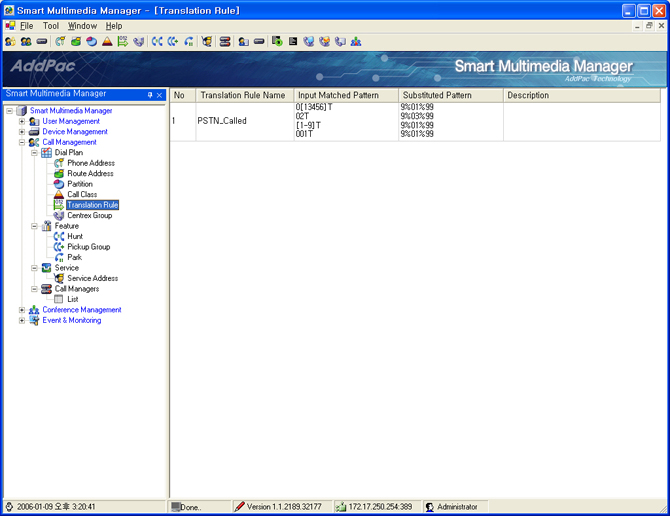Click the Hunt icon in the toolbar
This screenshot has width=670, height=516.
[157, 42]
